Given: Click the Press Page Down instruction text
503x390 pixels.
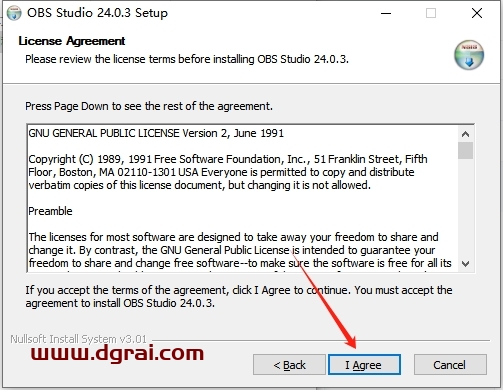Looking at the screenshot, I should pyautogui.click(x=149, y=106).
